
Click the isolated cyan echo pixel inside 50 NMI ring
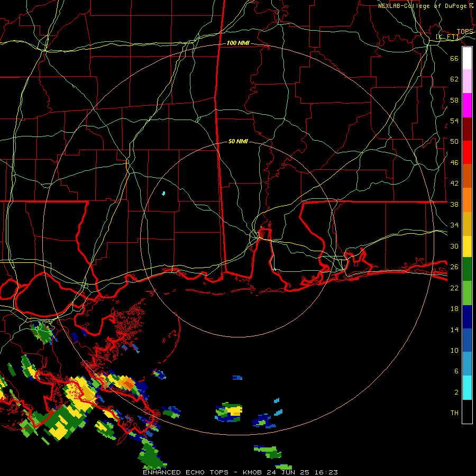[x=163, y=194]
